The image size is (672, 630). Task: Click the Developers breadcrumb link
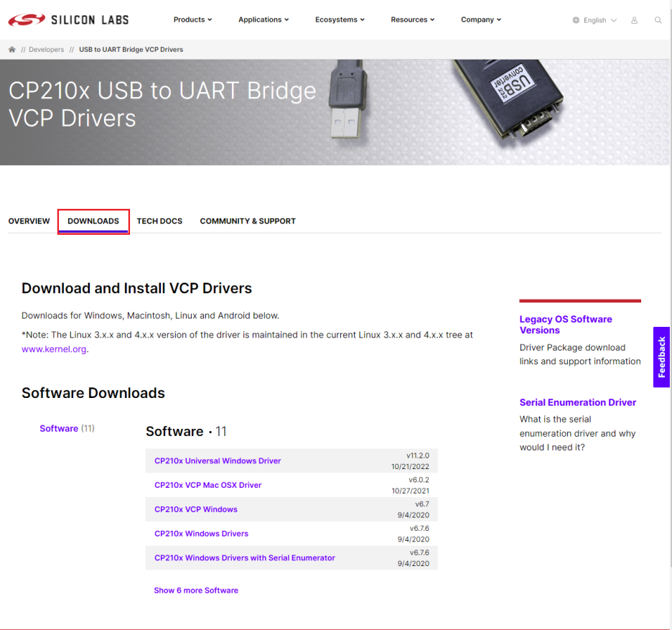pos(46,50)
